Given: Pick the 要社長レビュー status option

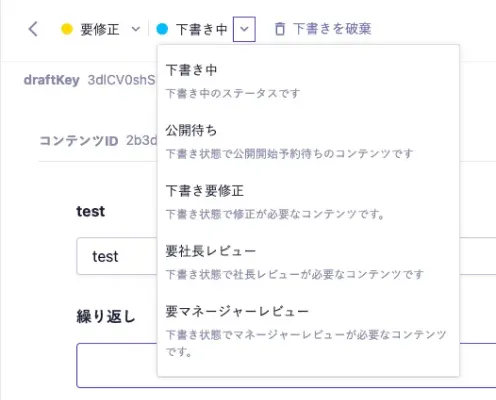Looking at the screenshot, I should 308,262.
